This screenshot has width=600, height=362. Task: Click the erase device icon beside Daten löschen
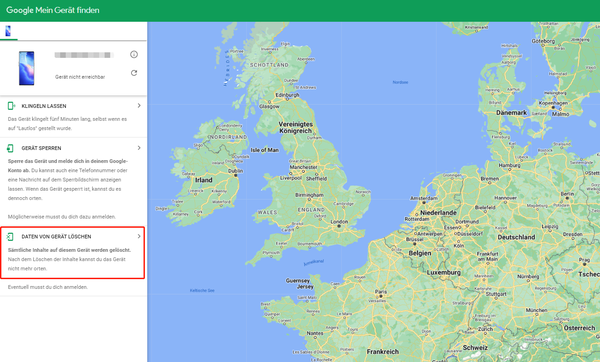pos(10,237)
